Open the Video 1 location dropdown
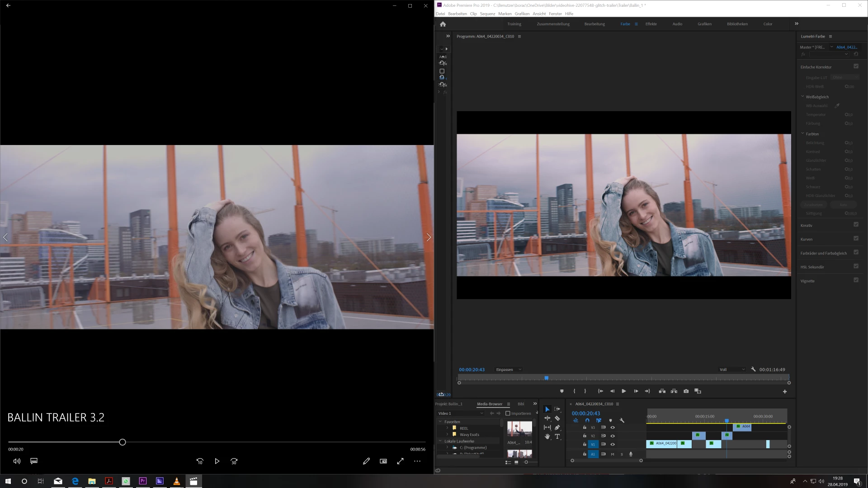Image resolution: width=868 pixels, height=488 pixels. (x=460, y=413)
